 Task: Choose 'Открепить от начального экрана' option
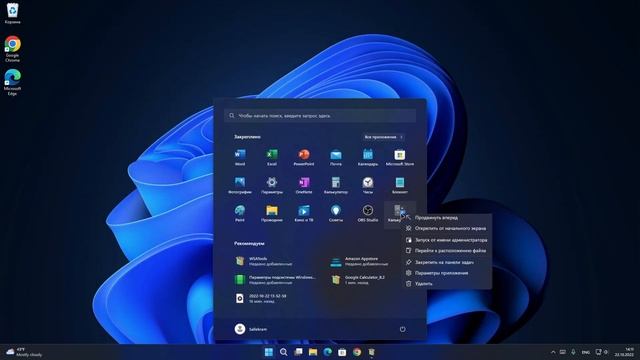pos(447,229)
